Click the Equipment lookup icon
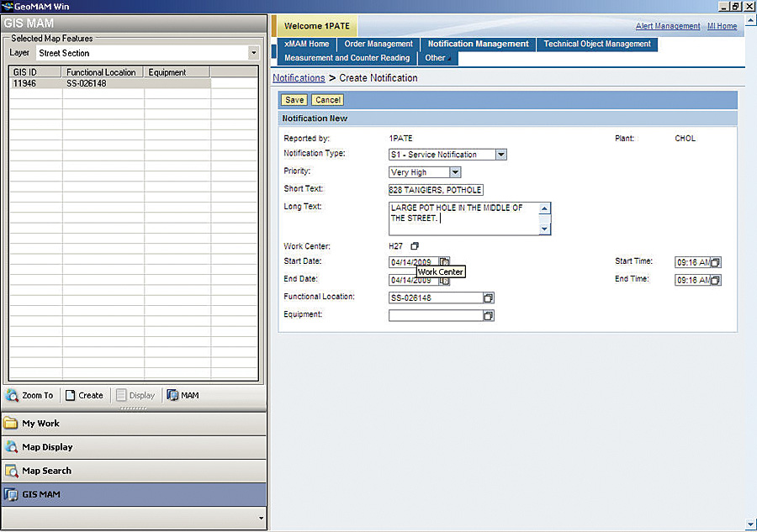The image size is (757, 532). (488, 315)
